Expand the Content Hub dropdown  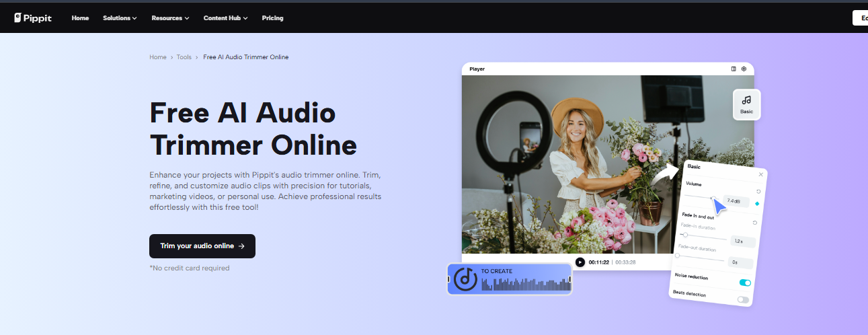click(x=225, y=18)
